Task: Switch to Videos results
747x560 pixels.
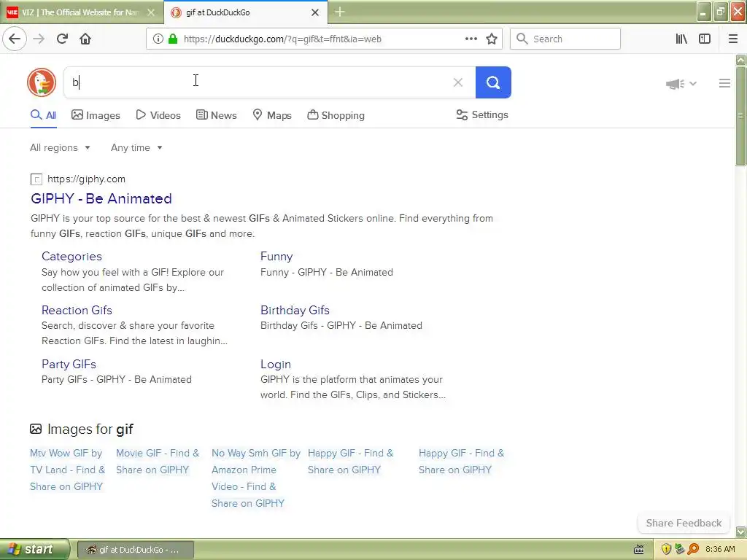Action: pyautogui.click(x=158, y=115)
